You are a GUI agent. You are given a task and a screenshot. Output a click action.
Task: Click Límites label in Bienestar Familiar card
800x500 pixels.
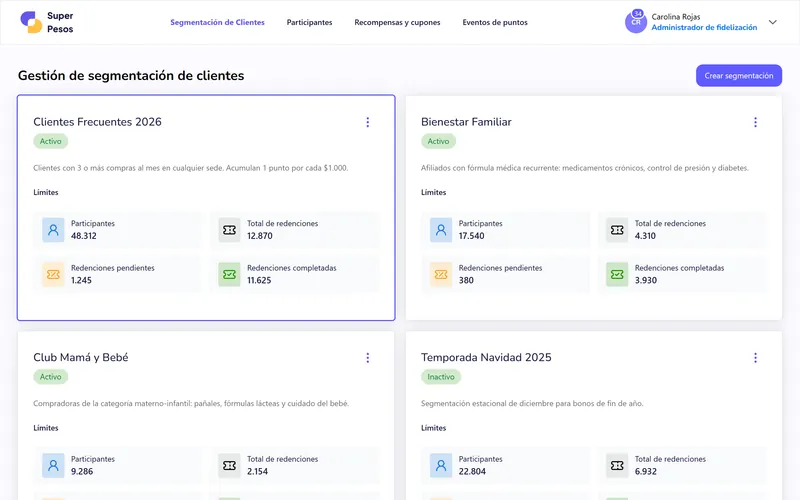(x=434, y=192)
